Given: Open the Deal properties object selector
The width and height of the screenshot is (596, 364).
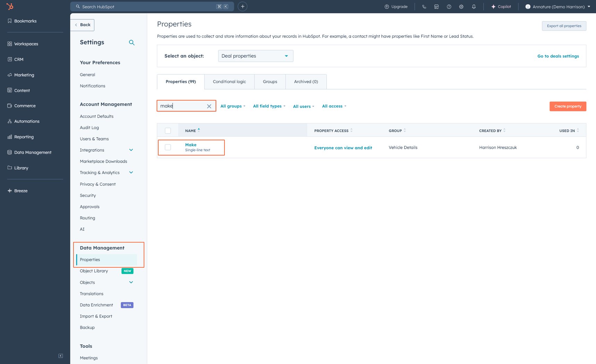Looking at the screenshot, I should pyautogui.click(x=256, y=56).
